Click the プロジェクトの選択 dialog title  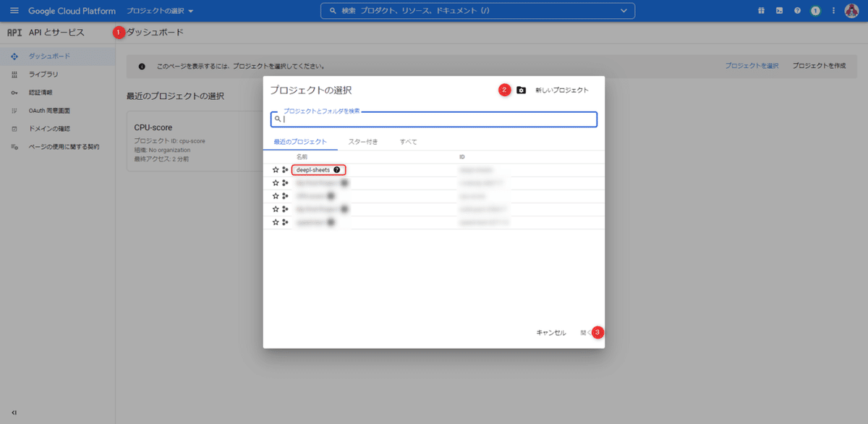pos(311,90)
